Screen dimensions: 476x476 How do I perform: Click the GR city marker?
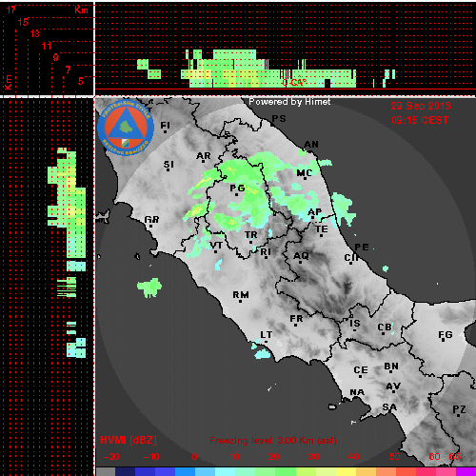pos(150,226)
